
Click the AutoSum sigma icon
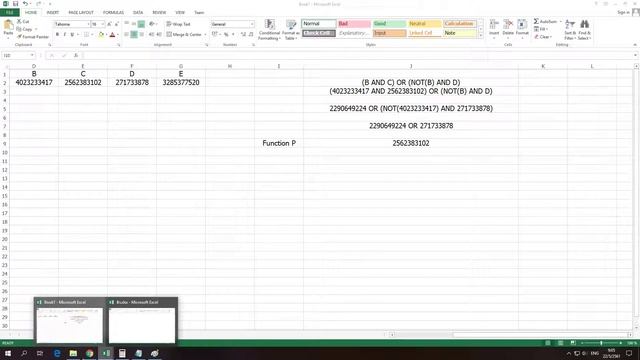pyautogui.click(x=536, y=21)
